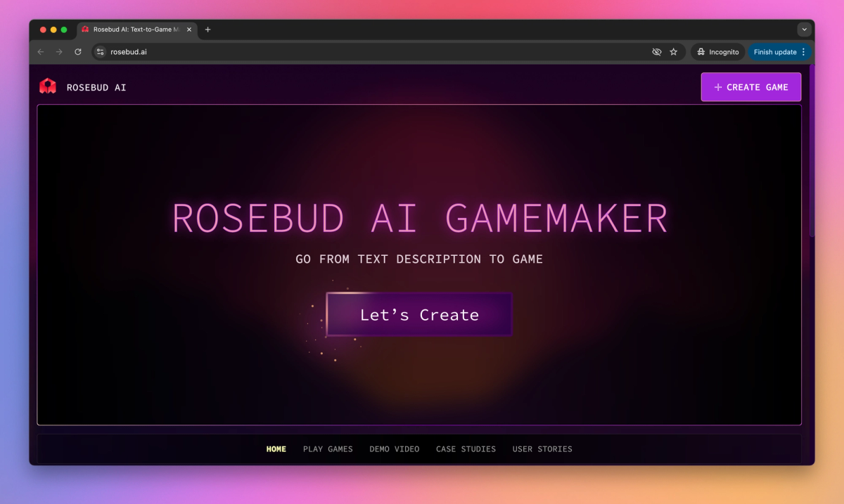Reload the page with the refresh icon
Image resolution: width=844 pixels, height=504 pixels.
pyautogui.click(x=78, y=52)
